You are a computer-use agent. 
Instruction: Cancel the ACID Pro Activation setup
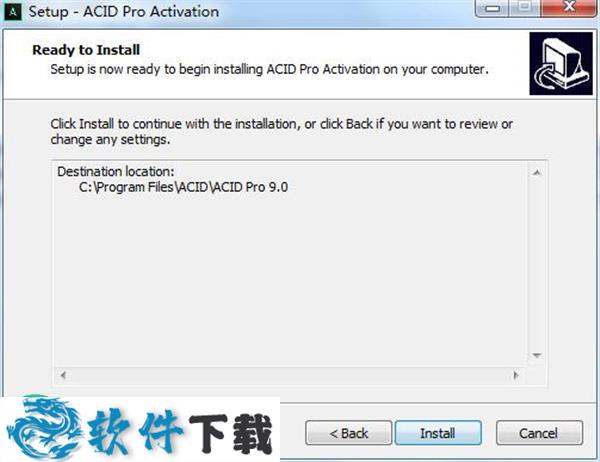tap(539, 433)
